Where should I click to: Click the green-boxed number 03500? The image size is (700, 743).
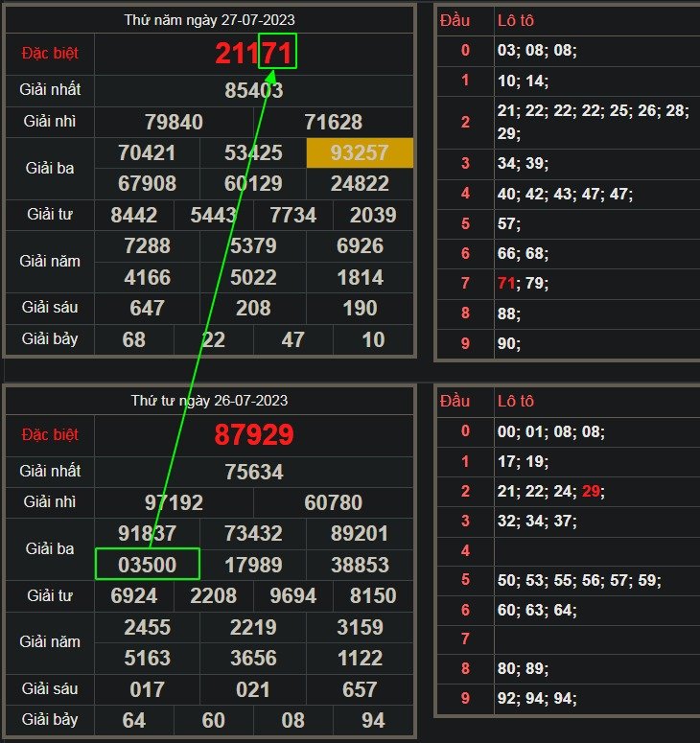pos(147,565)
